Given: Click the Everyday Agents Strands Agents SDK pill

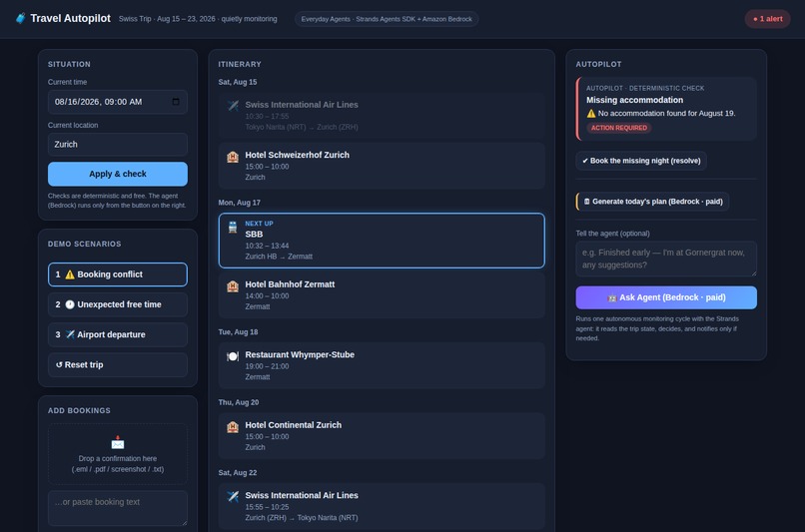Looking at the screenshot, I should point(387,19).
